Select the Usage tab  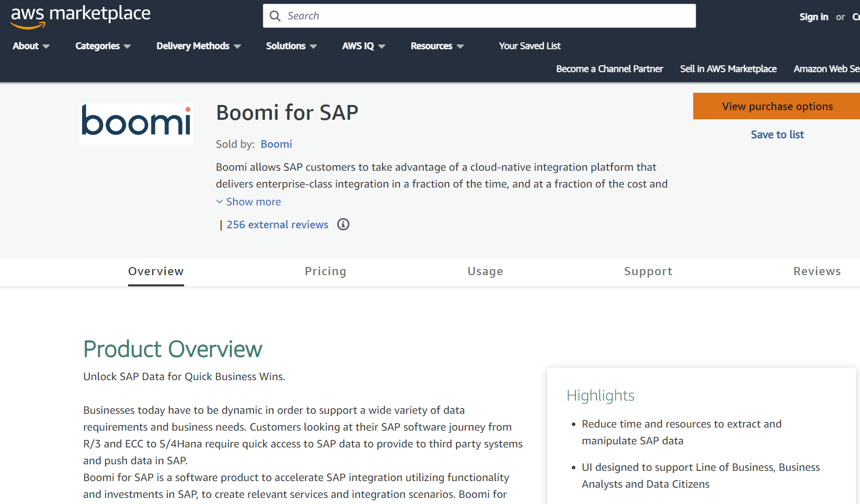(x=485, y=271)
